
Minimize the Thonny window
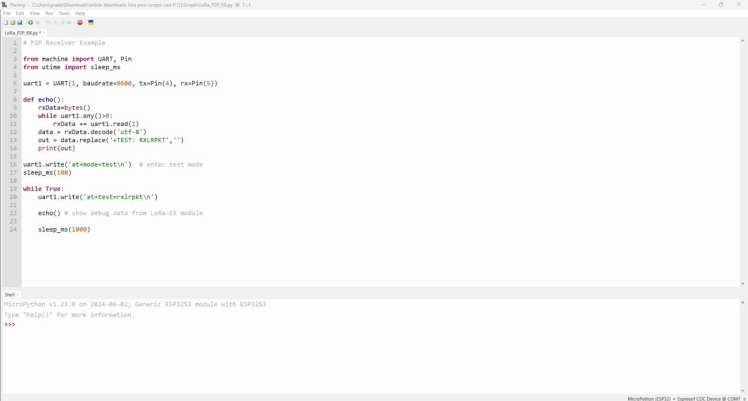[703, 5]
